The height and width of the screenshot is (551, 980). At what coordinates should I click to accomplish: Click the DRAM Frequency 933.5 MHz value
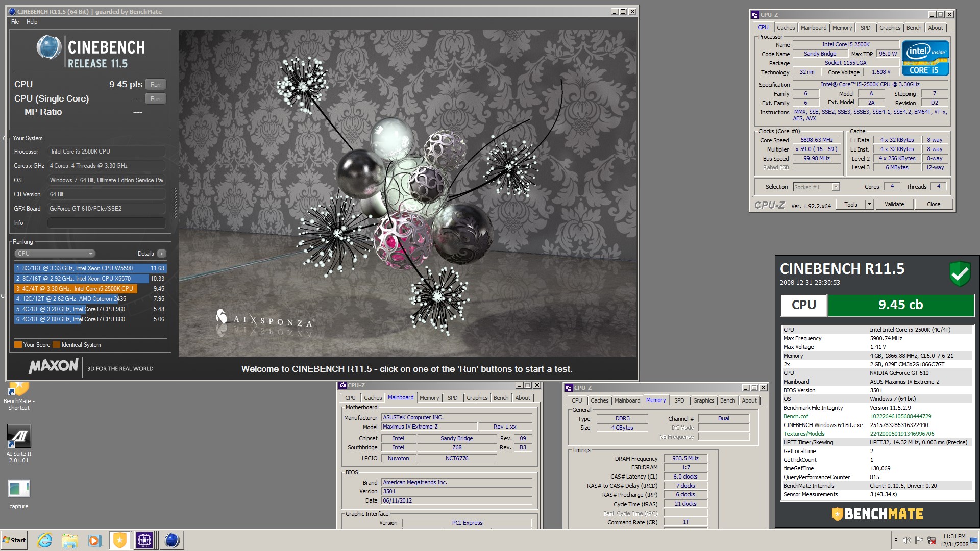point(685,459)
